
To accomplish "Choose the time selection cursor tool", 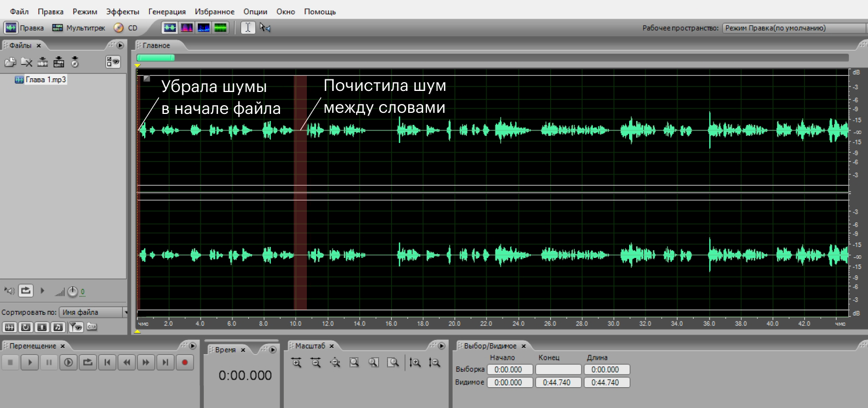I will point(248,27).
